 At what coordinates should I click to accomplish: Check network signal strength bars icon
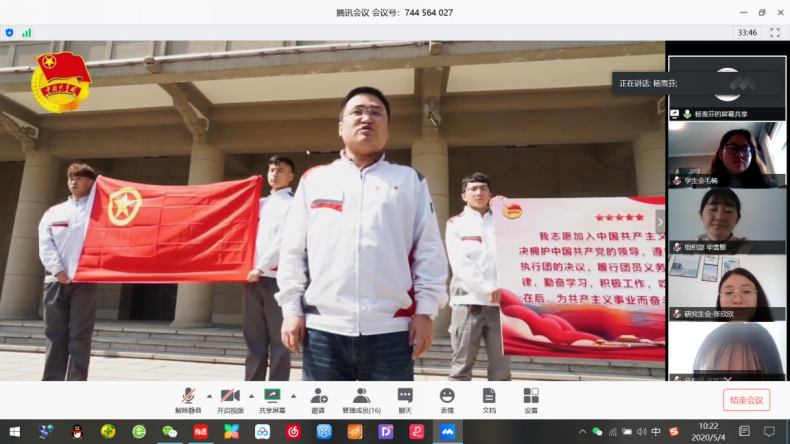[x=27, y=33]
